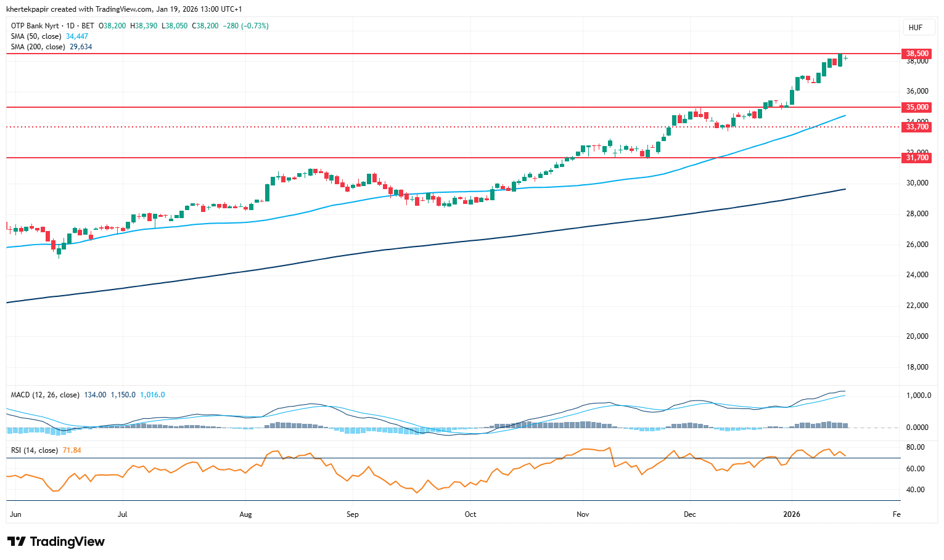Click the RSI value 71.84

[x=72, y=450]
